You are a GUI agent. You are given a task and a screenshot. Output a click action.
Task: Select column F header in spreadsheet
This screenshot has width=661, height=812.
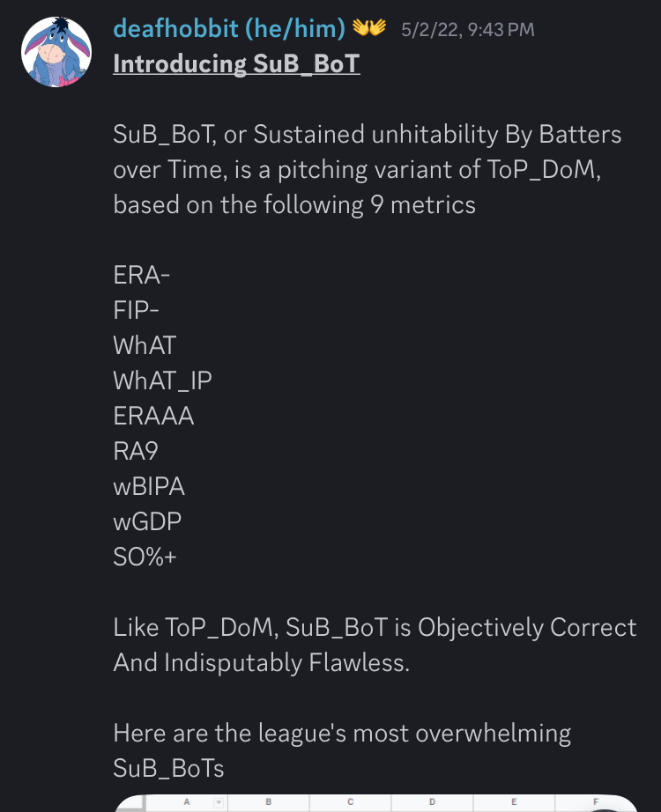(596, 802)
